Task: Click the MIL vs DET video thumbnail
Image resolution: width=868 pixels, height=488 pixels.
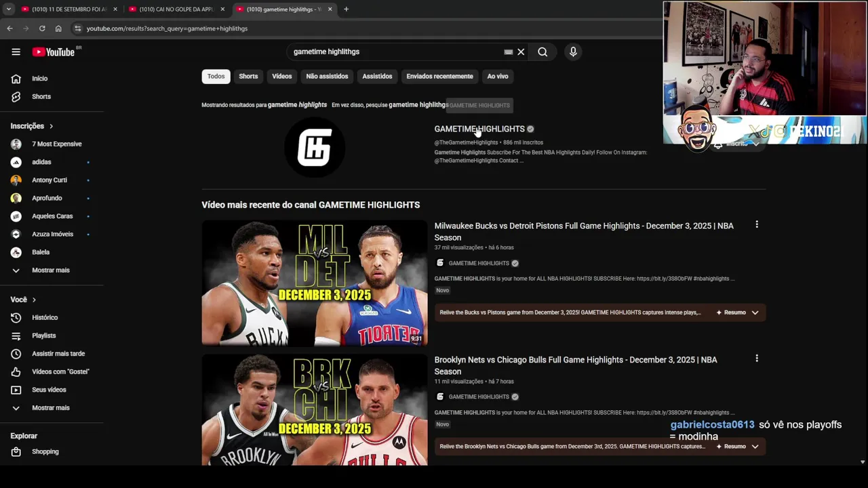Action: [315, 283]
